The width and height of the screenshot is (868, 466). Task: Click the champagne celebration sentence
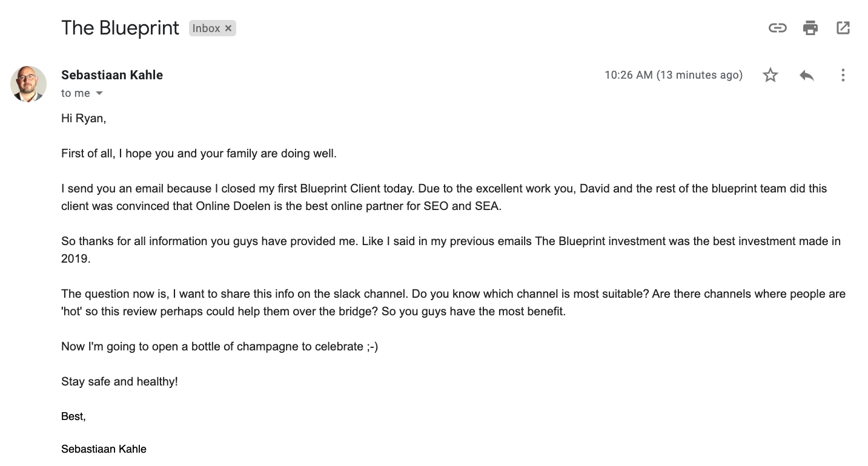219,347
